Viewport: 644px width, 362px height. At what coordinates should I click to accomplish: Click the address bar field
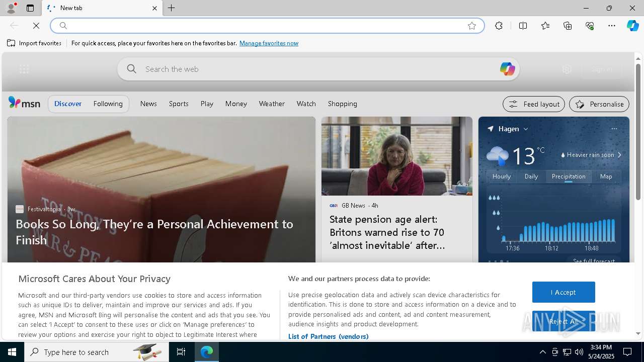(267, 26)
